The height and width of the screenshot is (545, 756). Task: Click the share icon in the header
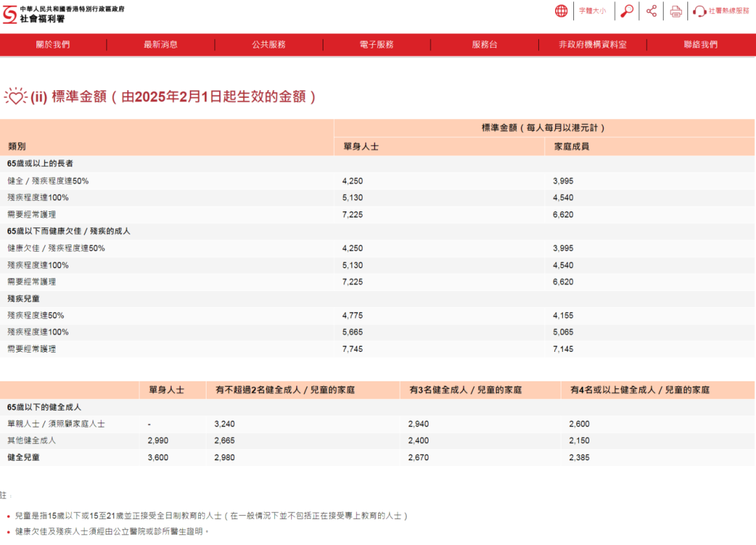coord(651,10)
